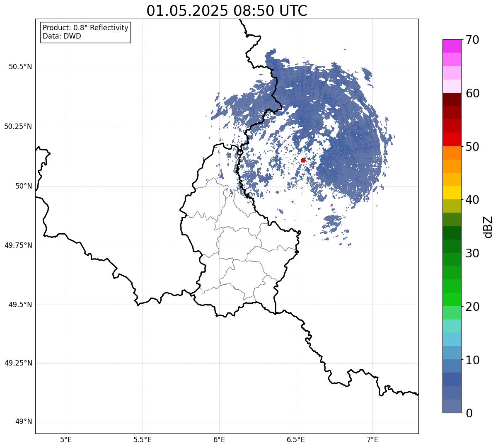Click the 49.75°N latitude label
498x448 pixels.
click(18, 245)
